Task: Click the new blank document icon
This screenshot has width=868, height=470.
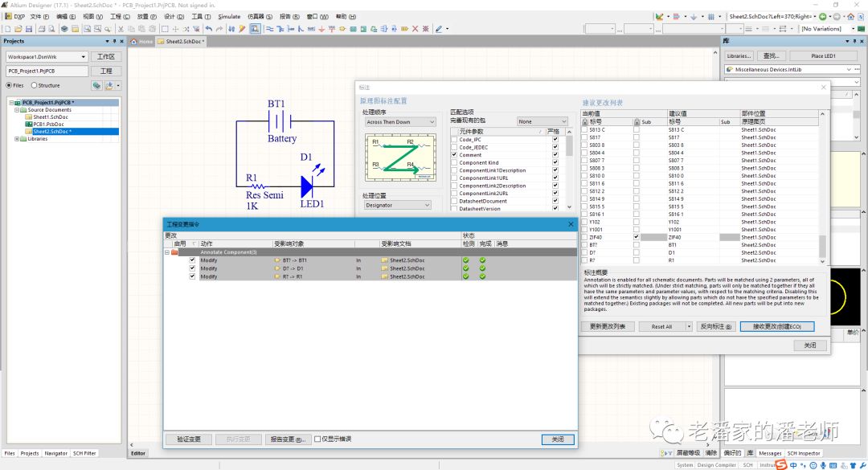Action: coord(6,29)
